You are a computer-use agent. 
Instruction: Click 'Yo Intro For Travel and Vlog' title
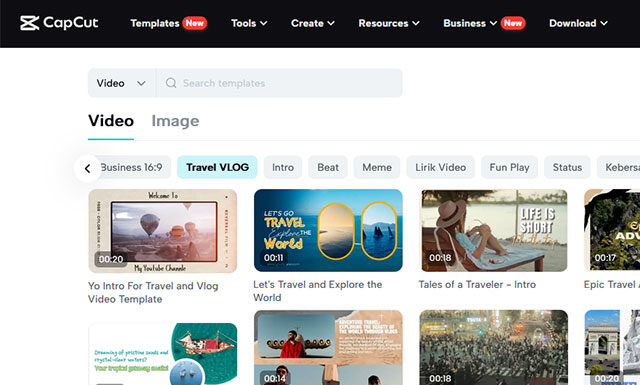(153, 292)
